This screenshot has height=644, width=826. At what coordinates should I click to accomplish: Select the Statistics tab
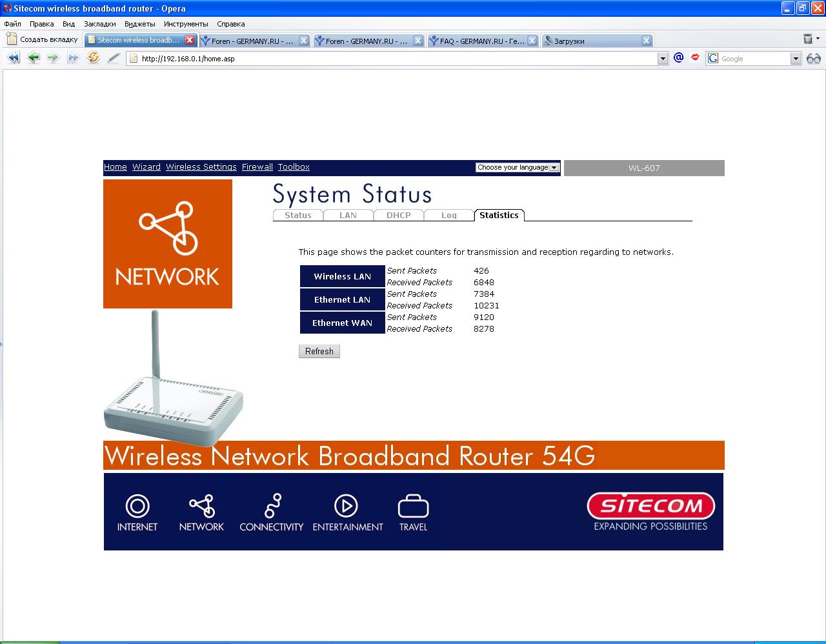point(499,215)
